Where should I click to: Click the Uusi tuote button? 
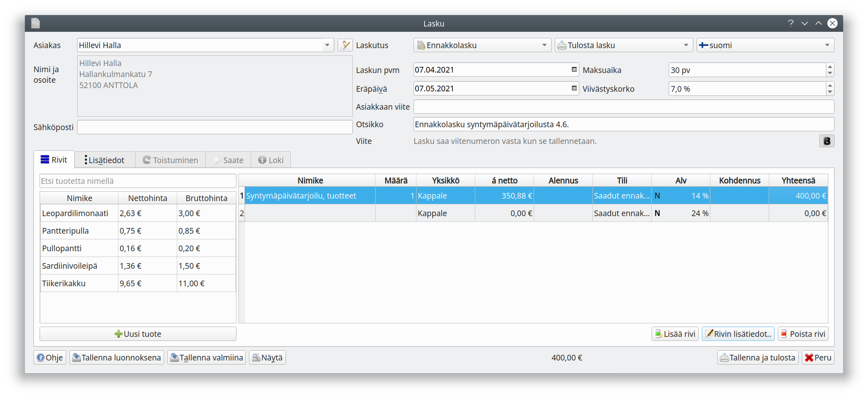point(138,334)
